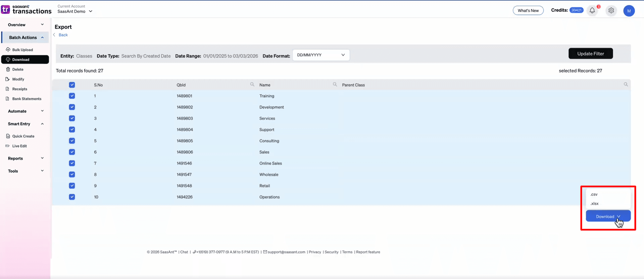Expand the Current Account SaasAnt Demo selector

(x=75, y=11)
